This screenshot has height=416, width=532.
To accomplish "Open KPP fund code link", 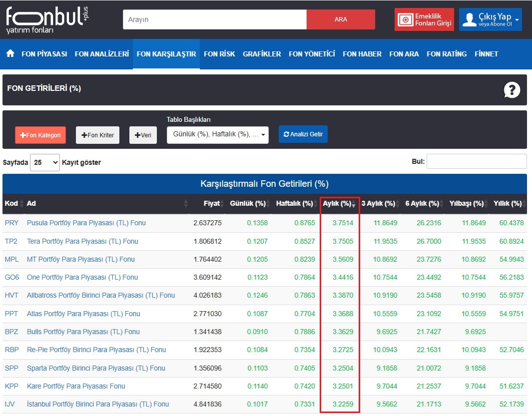I will [11, 386].
